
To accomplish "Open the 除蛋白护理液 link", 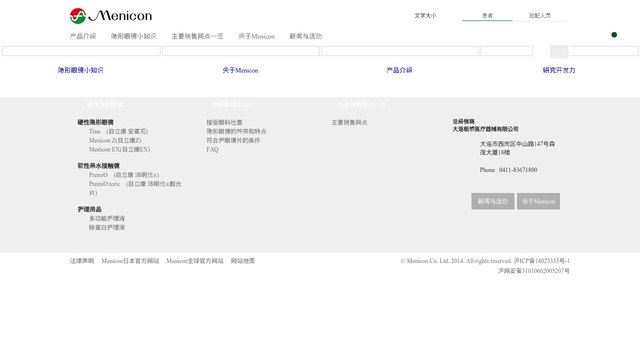I will pos(107,227).
